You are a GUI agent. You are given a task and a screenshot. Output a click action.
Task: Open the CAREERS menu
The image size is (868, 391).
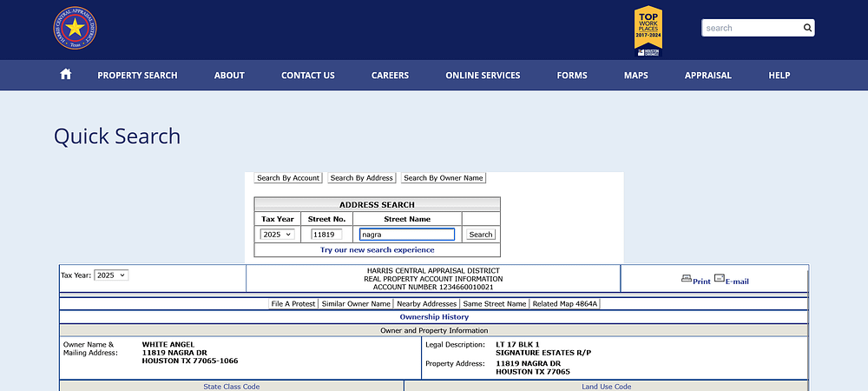(391, 76)
